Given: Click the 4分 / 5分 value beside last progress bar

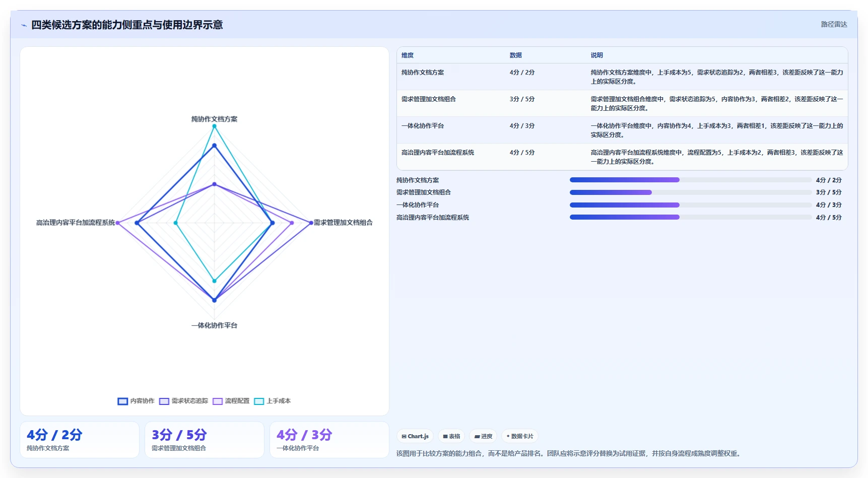Looking at the screenshot, I should pos(829,218).
